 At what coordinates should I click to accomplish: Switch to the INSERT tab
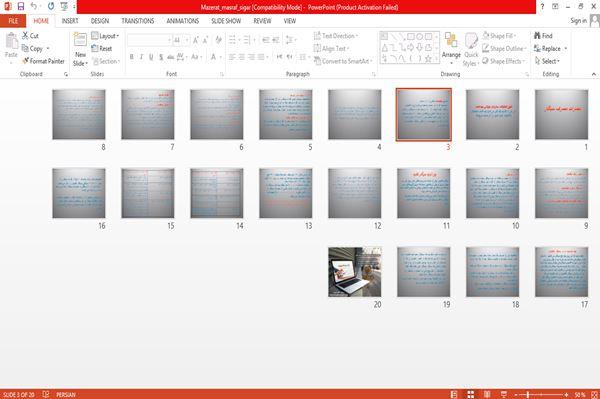(x=70, y=21)
